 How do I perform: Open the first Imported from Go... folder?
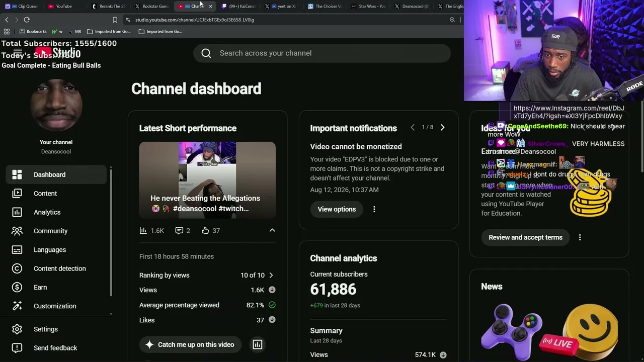tap(109, 31)
